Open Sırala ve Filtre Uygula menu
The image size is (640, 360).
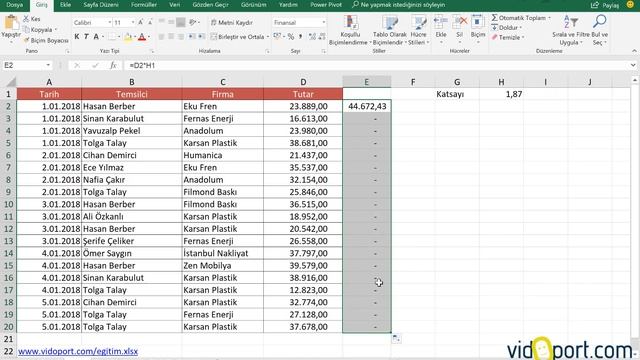571,30
